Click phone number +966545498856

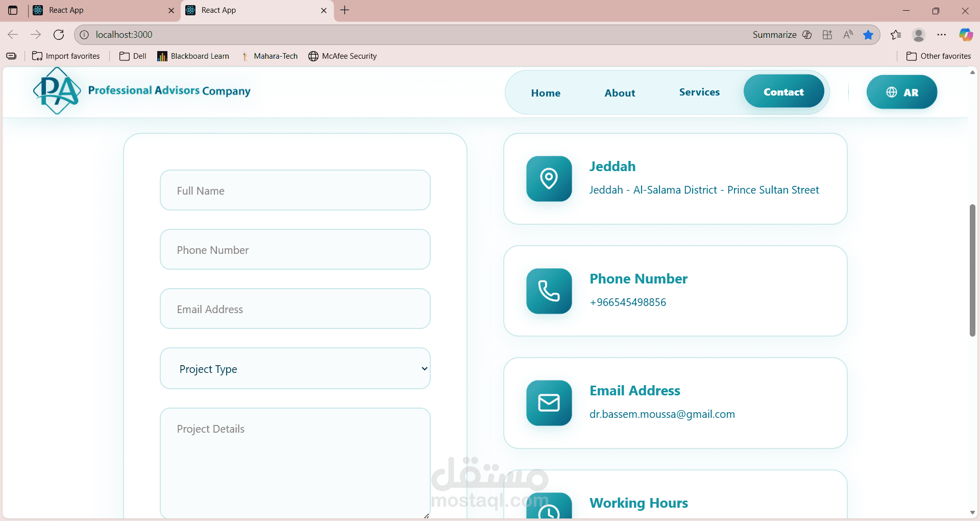tap(628, 302)
